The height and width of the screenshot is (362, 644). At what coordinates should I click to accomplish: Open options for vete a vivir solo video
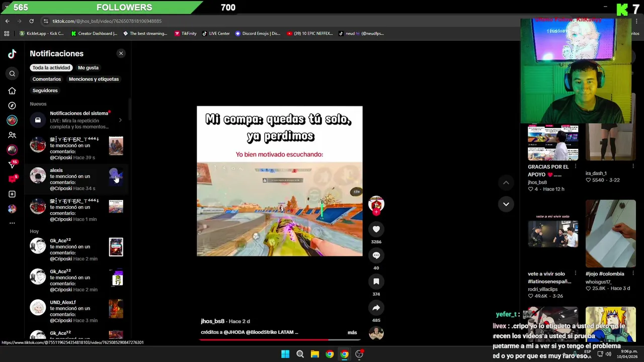click(576, 274)
